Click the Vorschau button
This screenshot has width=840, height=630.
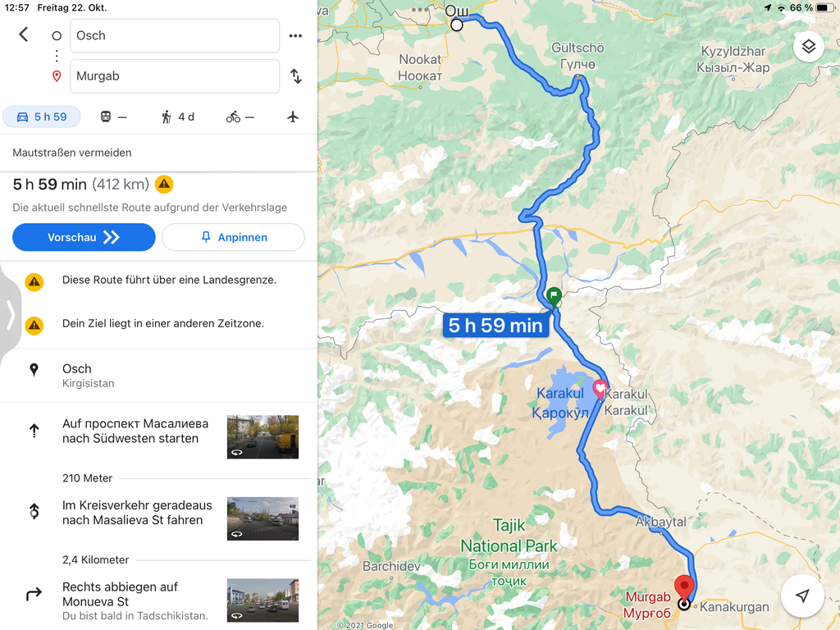tap(84, 237)
